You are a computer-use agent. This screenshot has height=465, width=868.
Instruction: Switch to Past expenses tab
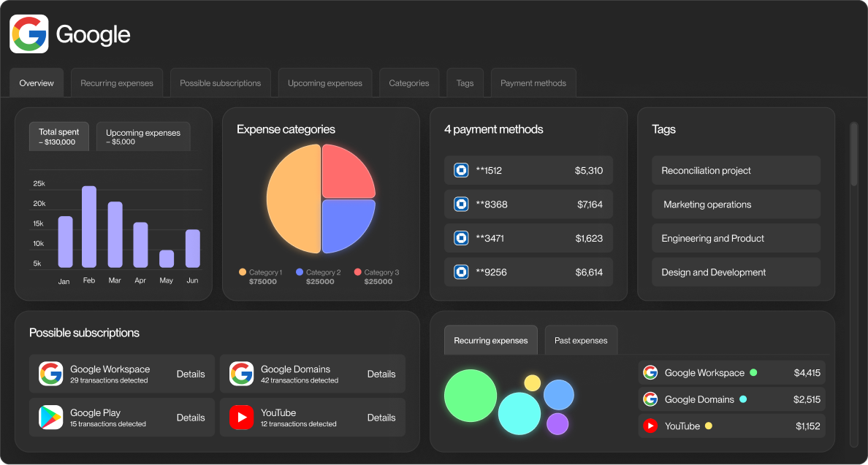pos(582,340)
